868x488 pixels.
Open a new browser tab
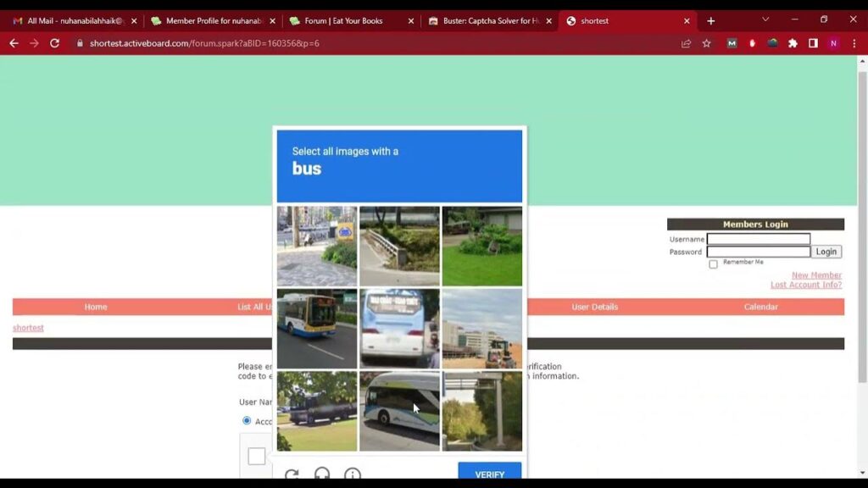(x=711, y=21)
